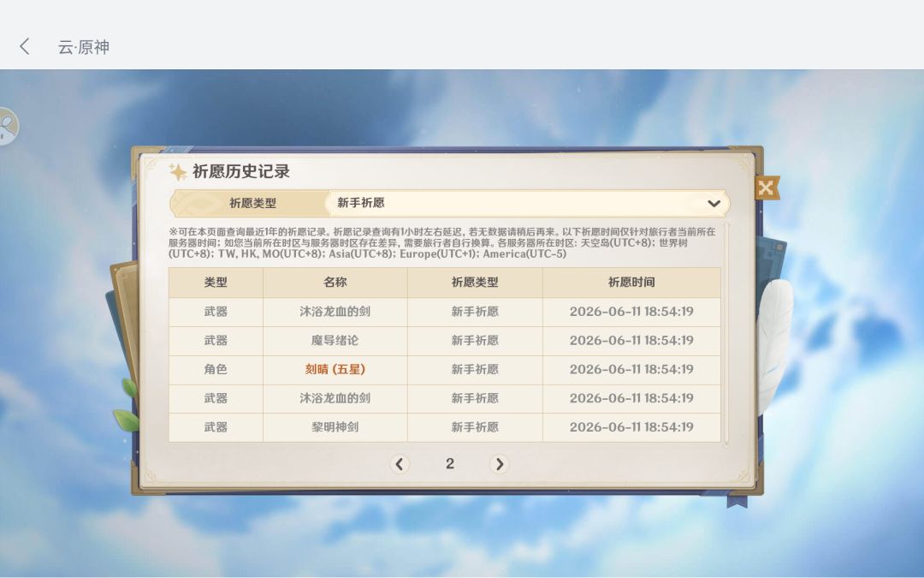Click the timestamp in the 黎明神剑 row
924x578 pixels.
click(x=631, y=427)
